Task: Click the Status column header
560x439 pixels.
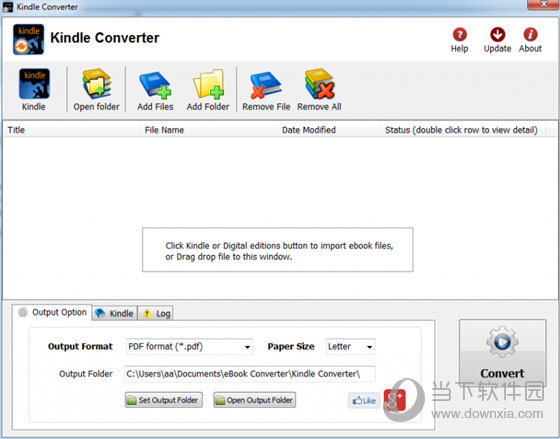Action: (x=463, y=130)
